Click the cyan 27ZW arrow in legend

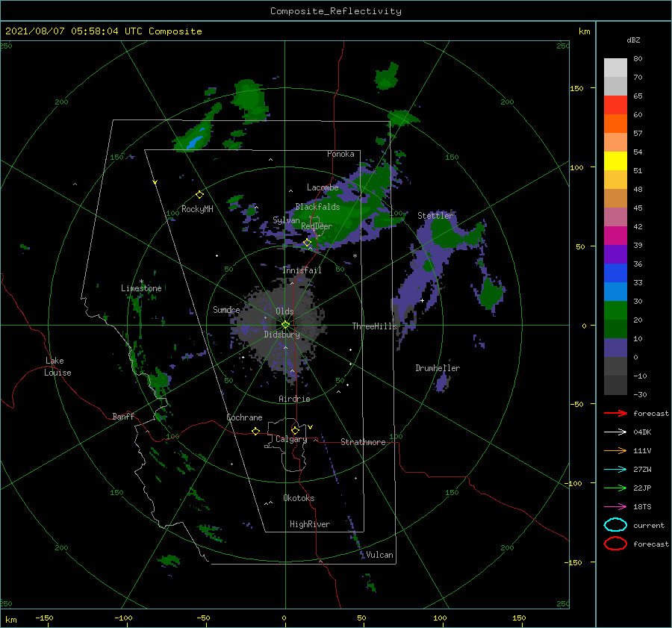tap(615, 470)
